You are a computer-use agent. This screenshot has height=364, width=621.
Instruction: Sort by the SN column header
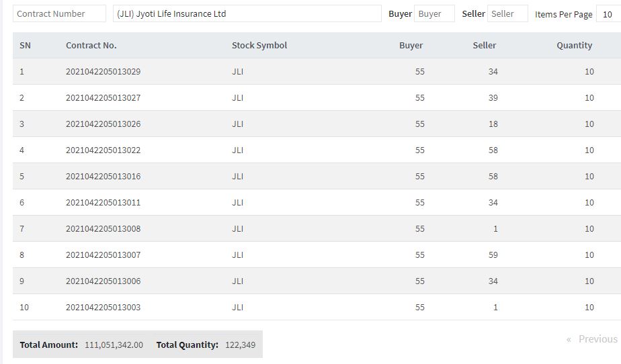click(x=25, y=46)
